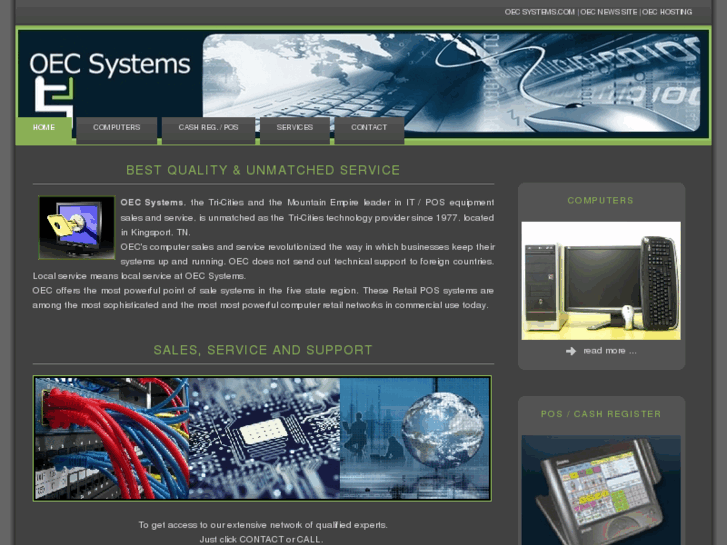Go to the COMPUTERS navigation tab
Image resolution: width=727 pixels, height=545 pixels.
[116, 129]
